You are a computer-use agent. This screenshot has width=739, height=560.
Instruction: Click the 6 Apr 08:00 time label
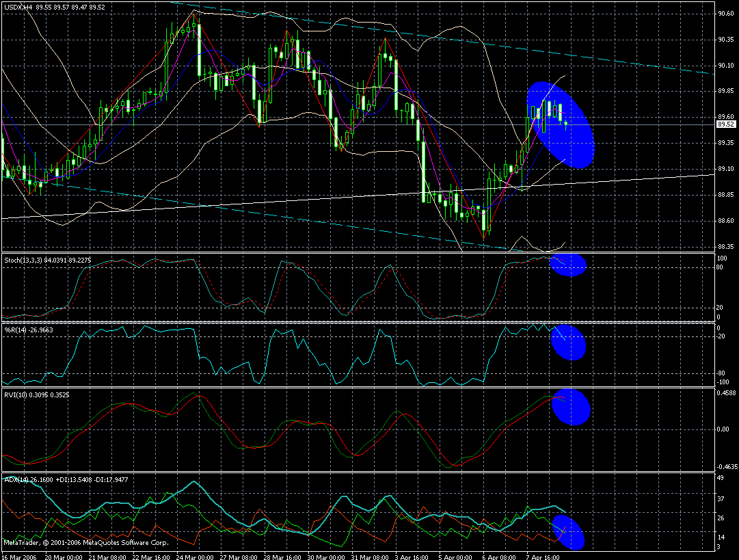click(499, 557)
